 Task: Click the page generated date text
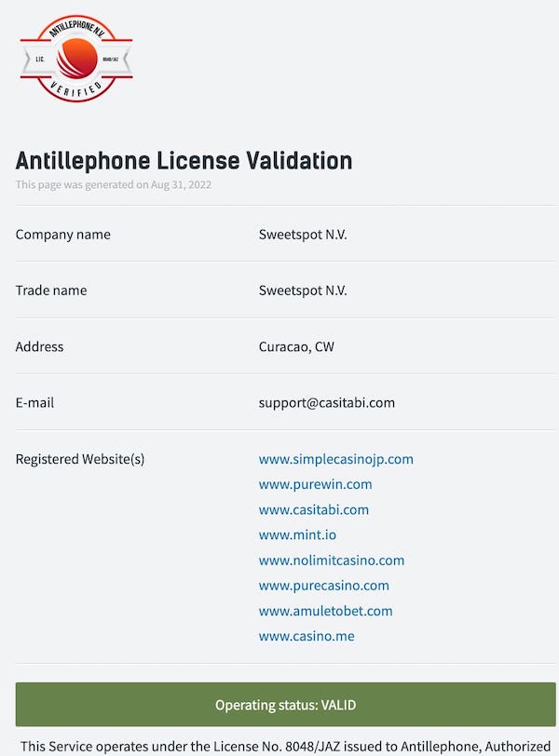click(x=113, y=184)
